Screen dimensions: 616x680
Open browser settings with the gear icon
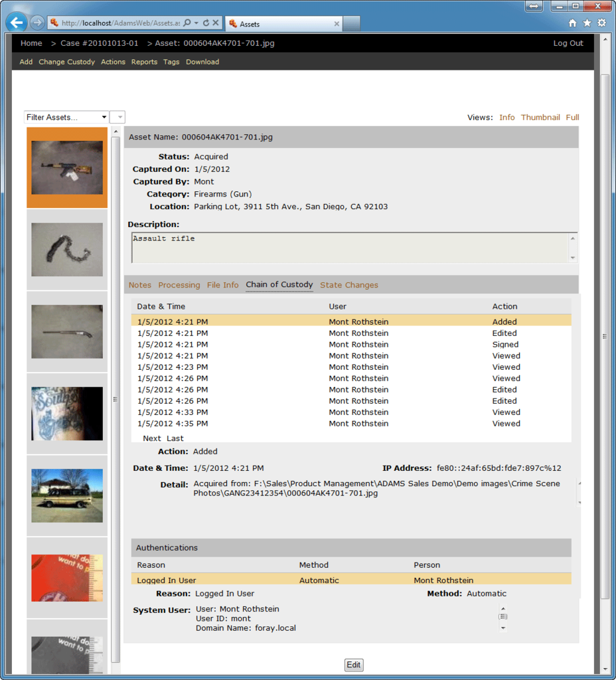(x=601, y=22)
